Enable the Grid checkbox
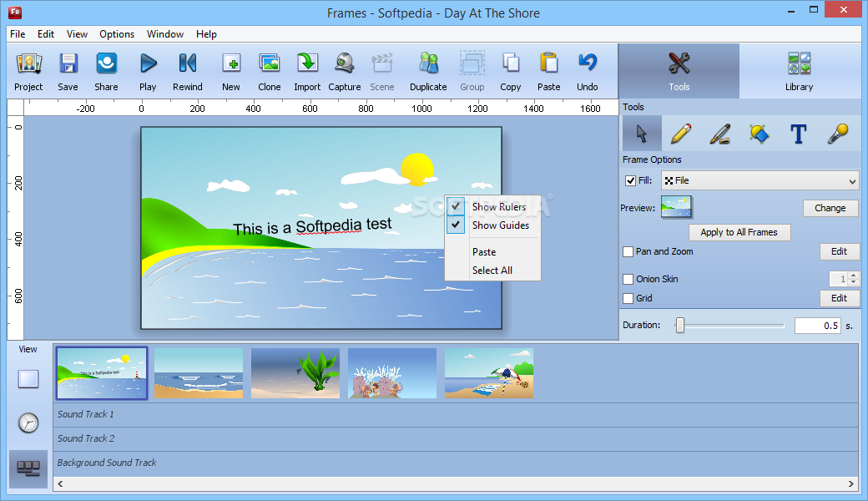Image resolution: width=868 pixels, height=501 pixels. tap(628, 298)
